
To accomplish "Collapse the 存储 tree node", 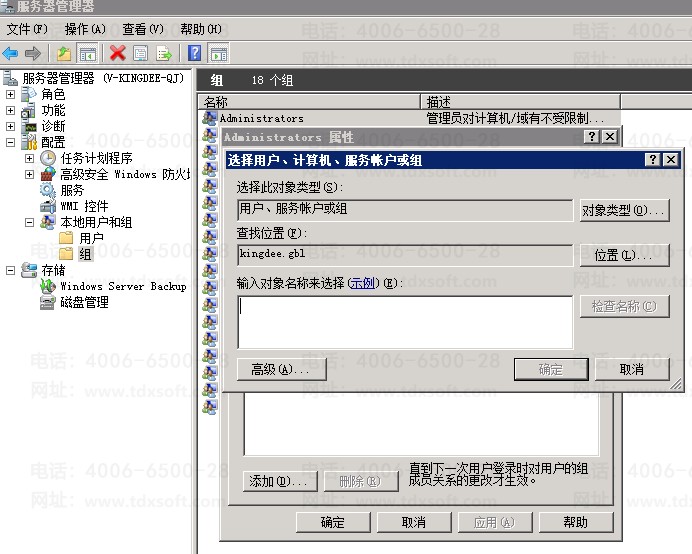I will [x=11, y=270].
